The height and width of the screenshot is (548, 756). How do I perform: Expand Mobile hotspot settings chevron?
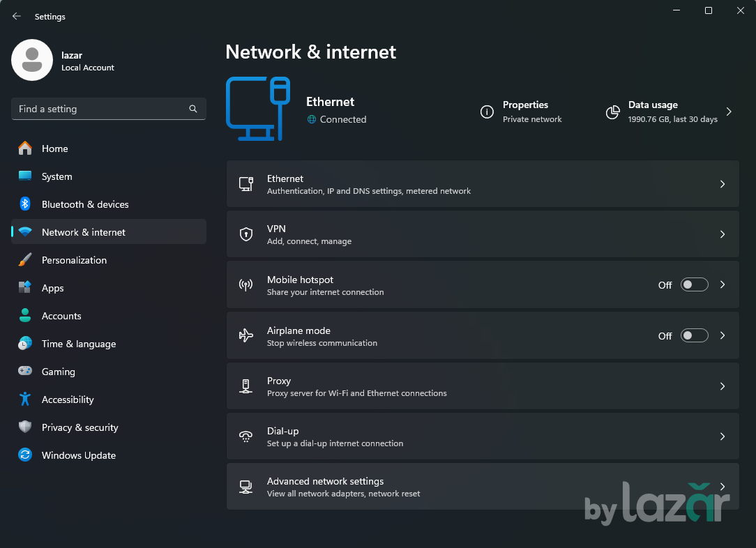click(723, 284)
